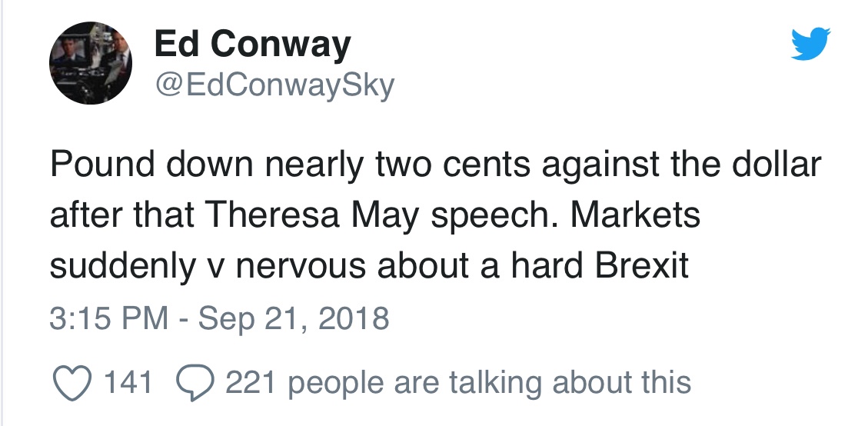
Task: Click the phrase 'suddenly v nervous' in tweet
Action: click(208, 265)
